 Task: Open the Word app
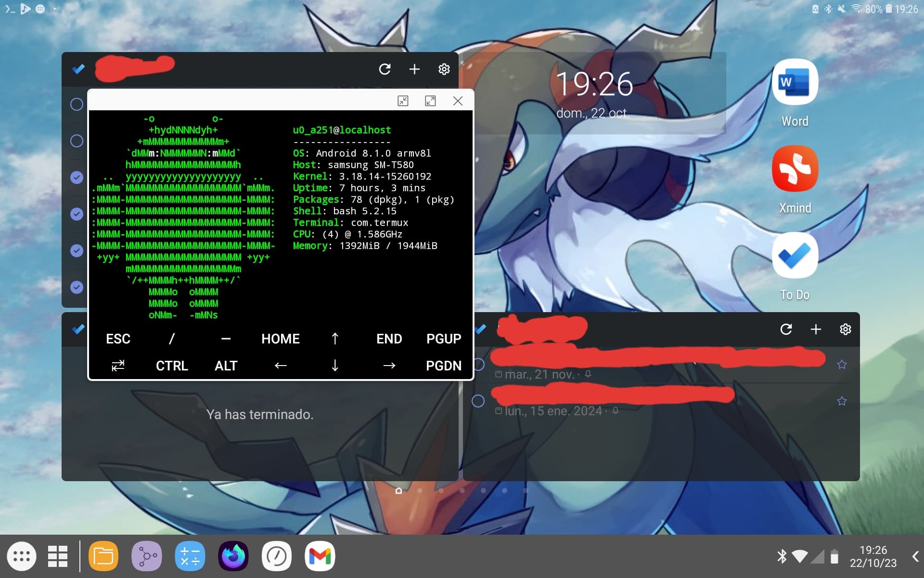(795, 82)
